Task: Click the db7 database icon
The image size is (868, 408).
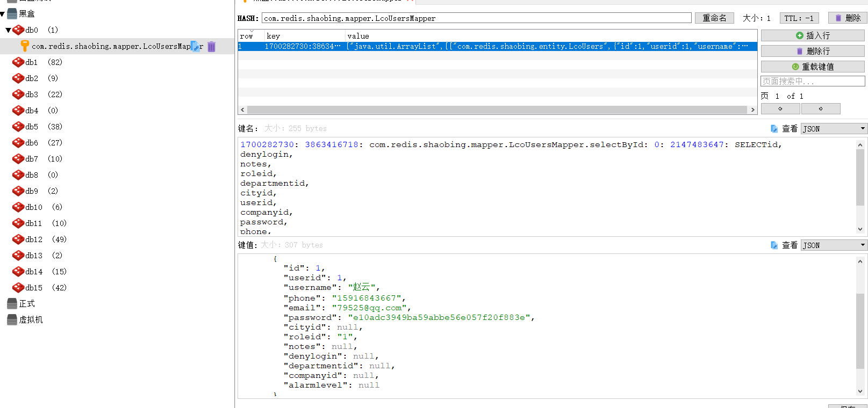Action: [x=18, y=159]
